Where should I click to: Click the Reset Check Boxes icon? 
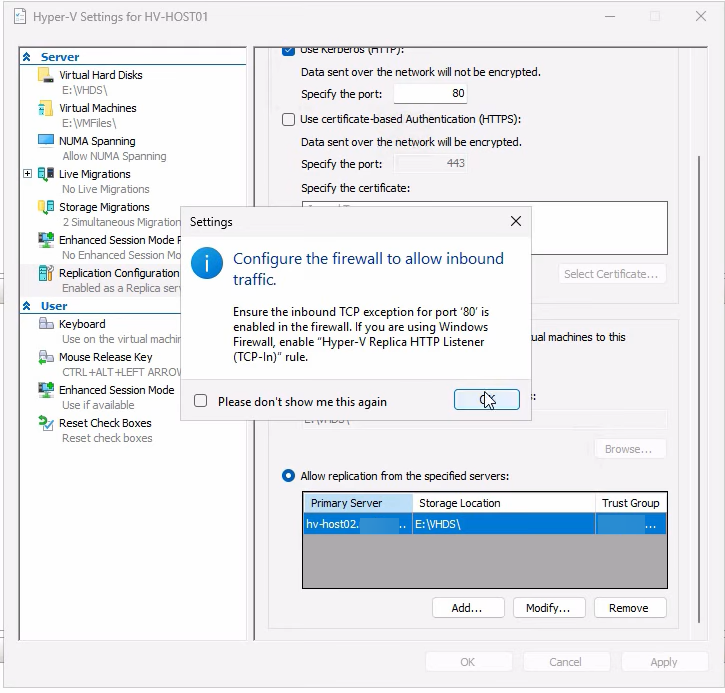coord(45,423)
